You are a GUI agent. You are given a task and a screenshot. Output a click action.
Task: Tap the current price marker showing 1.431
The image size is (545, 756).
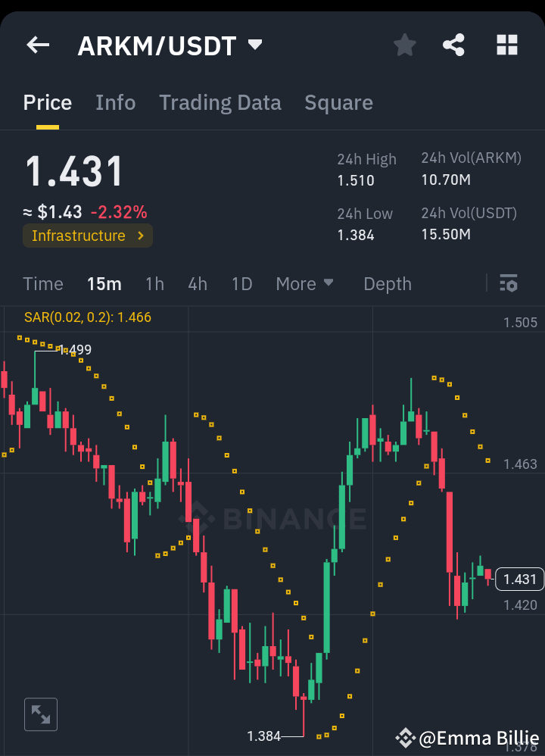[519, 579]
